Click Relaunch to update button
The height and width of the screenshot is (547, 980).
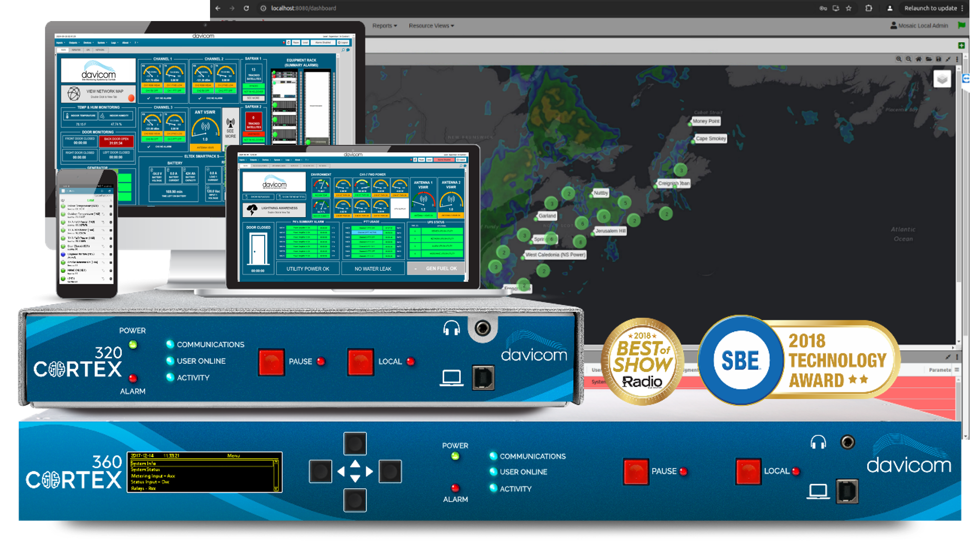[930, 8]
